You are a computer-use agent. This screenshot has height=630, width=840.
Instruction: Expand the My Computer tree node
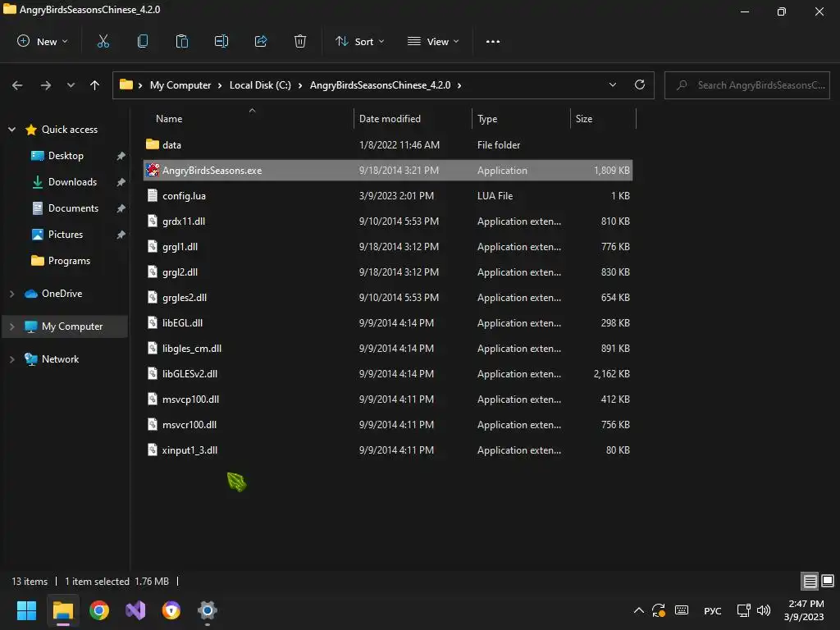coord(11,326)
